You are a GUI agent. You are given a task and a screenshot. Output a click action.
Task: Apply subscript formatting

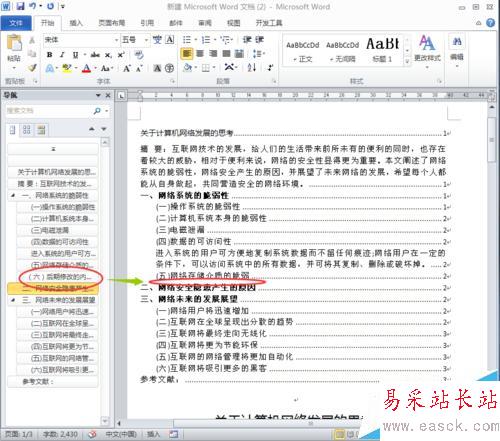[108, 55]
